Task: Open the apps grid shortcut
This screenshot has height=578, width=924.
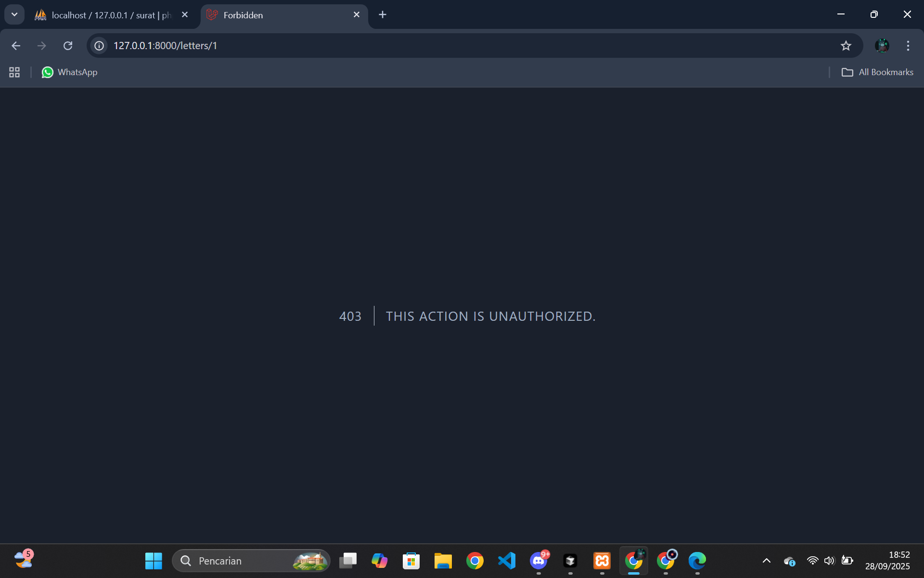Action: coord(14,72)
